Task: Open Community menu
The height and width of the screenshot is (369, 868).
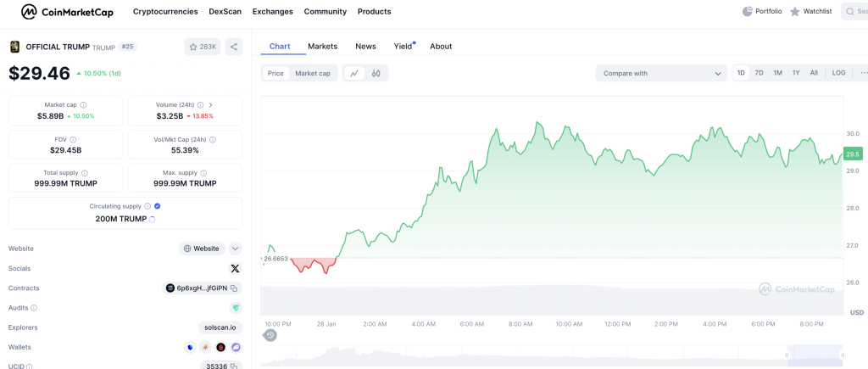Action: [x=325, y=12]
